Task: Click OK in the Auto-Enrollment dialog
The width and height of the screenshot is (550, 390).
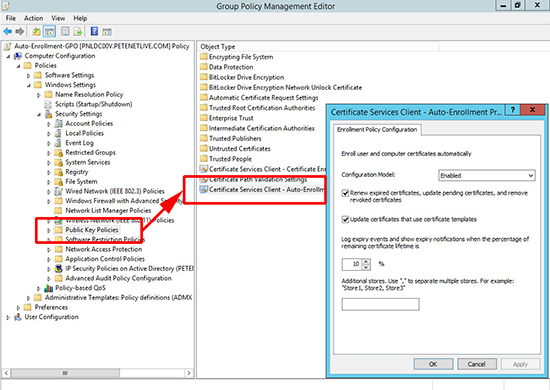Action: (433, 364)
